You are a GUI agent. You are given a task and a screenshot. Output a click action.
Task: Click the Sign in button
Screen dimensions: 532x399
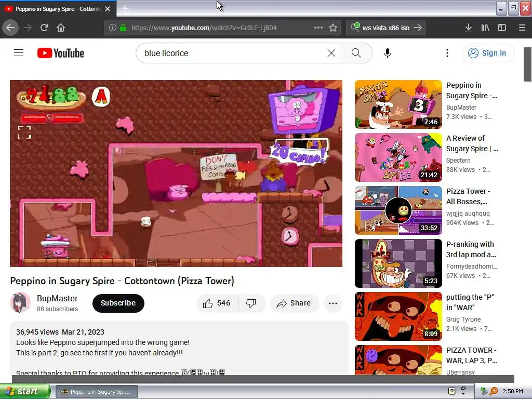(488, 53)
